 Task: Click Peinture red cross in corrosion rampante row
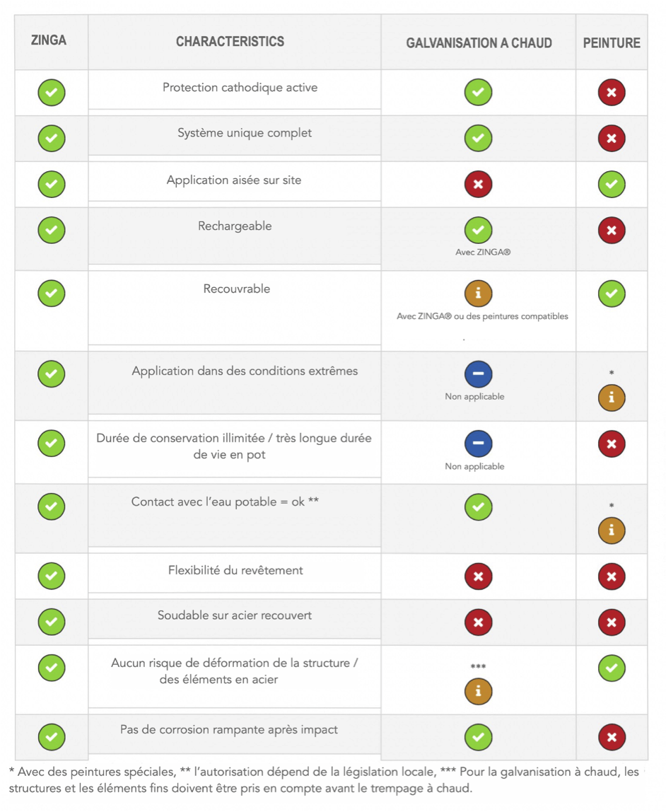click(612, 737)
